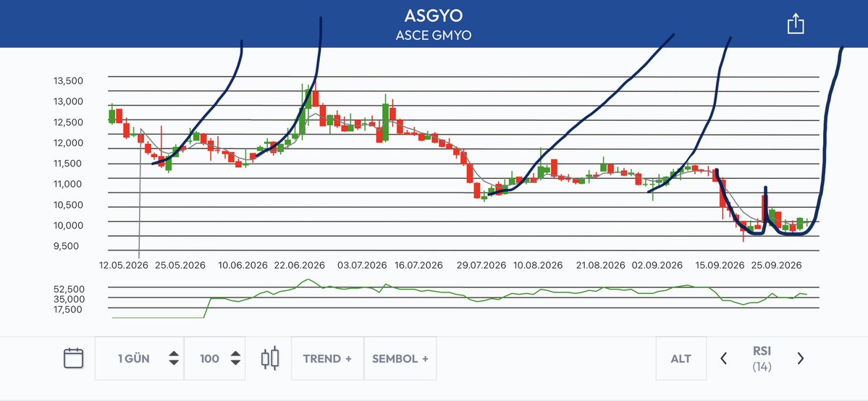Select the 10,000 price axis label
The height and width of the screenshot is (401, 868).
click(68, 225)
